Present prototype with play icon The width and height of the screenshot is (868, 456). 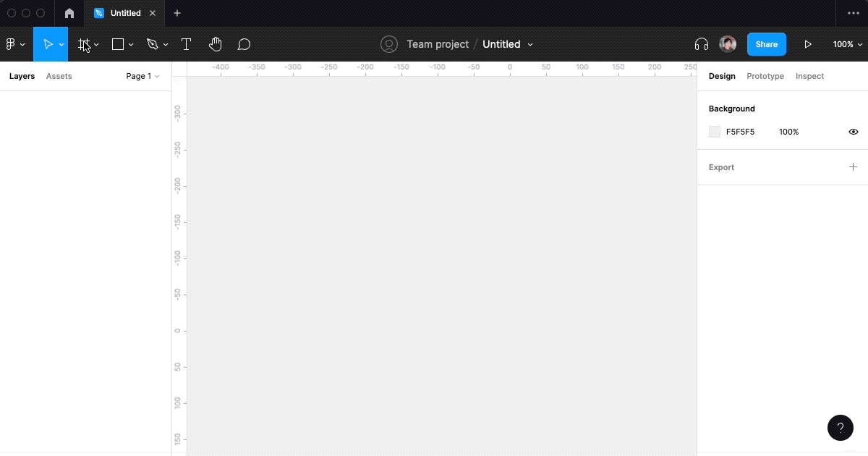tap(808, 44)
